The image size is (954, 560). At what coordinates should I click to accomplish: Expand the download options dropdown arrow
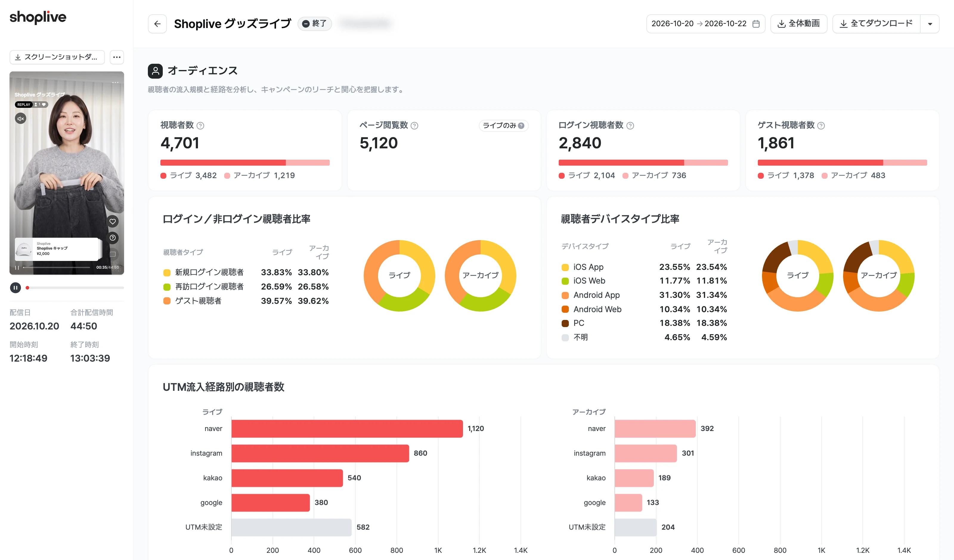click(x=930, y=24)
